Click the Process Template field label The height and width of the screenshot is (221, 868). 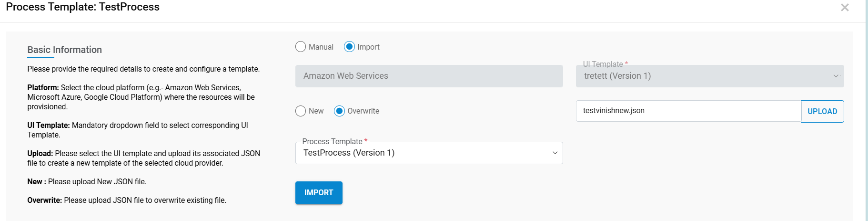[333, 141]
